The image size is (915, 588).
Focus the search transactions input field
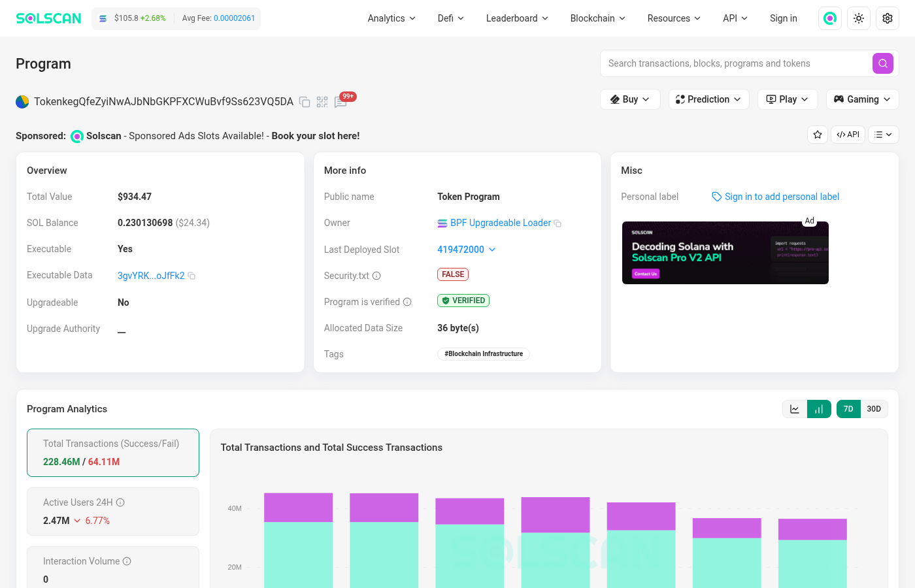pyautogui.click(x=737, y=63)
